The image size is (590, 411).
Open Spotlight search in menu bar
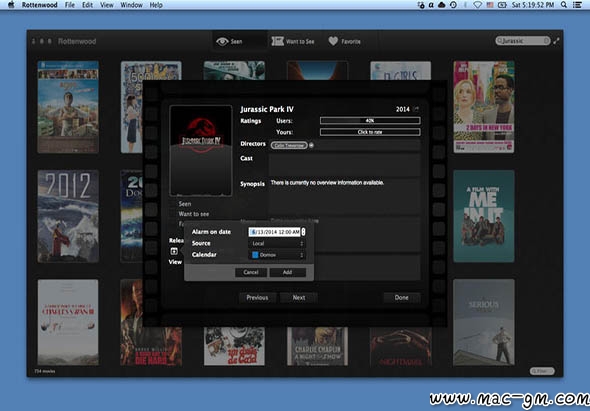564,5
